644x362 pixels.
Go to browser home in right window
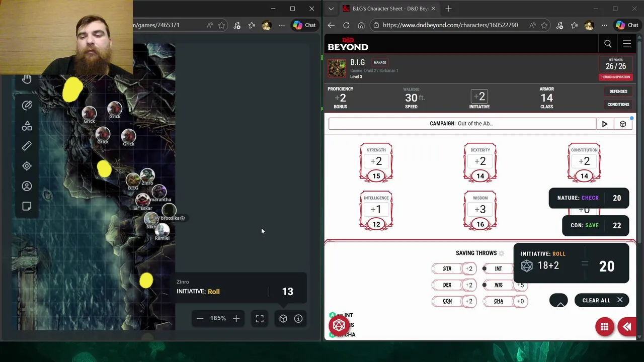(x=361, y=25)
